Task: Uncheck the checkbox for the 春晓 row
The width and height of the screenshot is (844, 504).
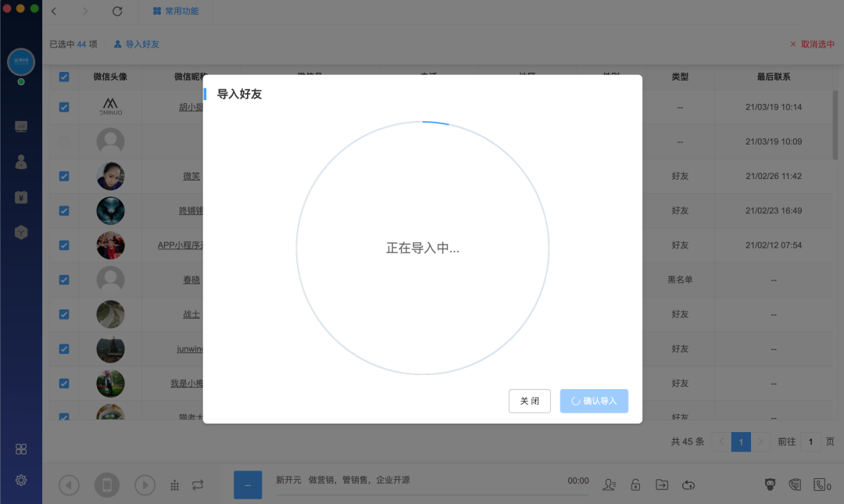Action: coord(64,280)
